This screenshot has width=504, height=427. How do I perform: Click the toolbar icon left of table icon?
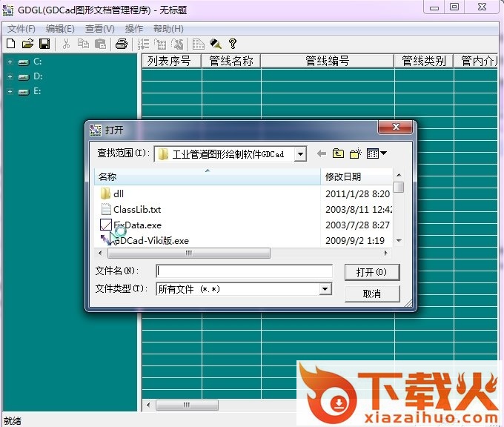pos(177,44)
